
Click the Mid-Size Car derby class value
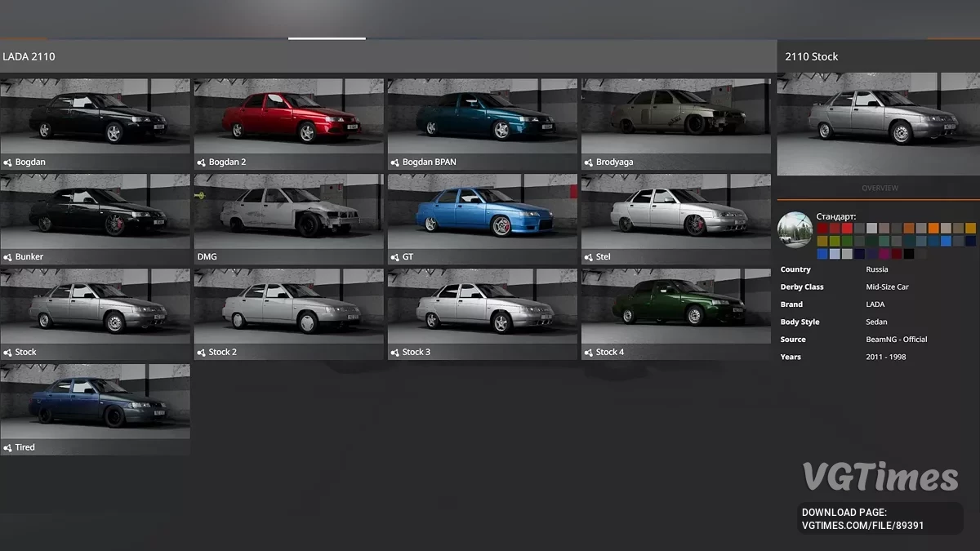[888, 287]
